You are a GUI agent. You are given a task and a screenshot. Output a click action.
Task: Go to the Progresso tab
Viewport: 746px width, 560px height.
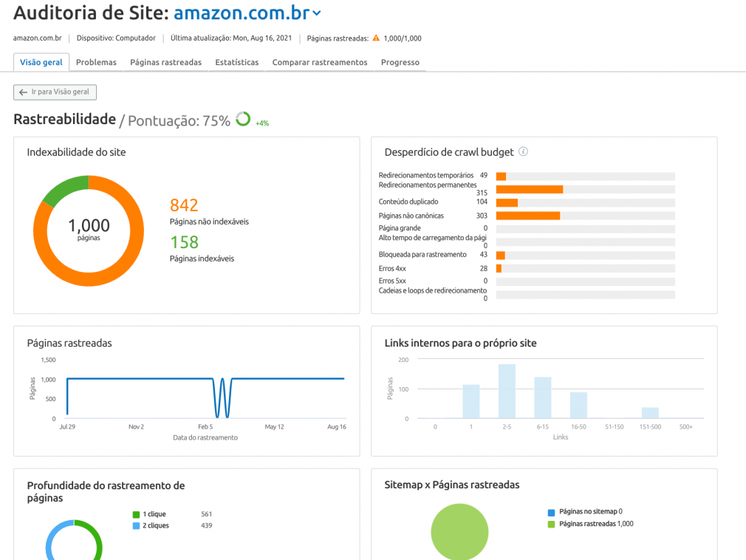click(400, 62)
